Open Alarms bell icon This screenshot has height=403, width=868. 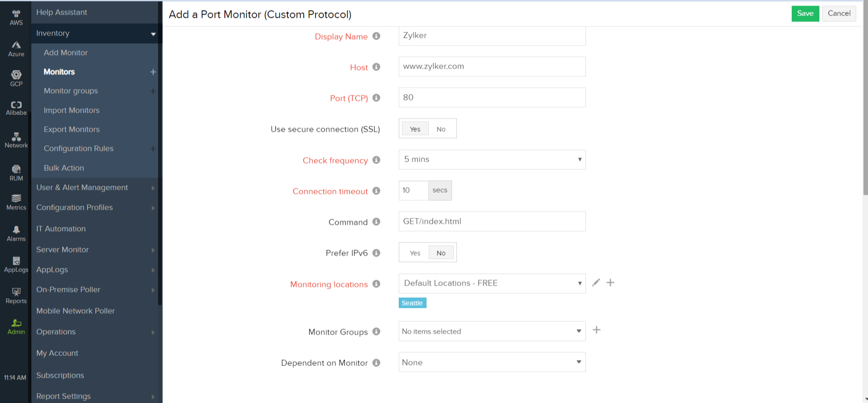(16, 233)
